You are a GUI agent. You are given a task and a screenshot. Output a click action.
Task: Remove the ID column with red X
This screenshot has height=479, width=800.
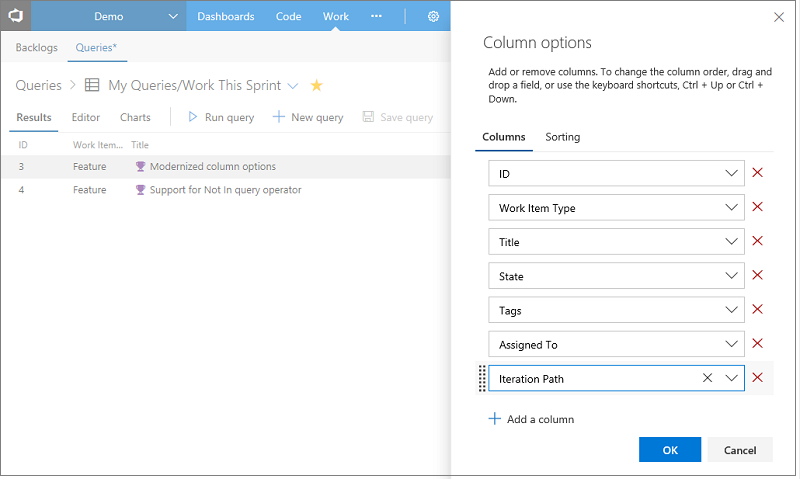(x=758, y=173)
